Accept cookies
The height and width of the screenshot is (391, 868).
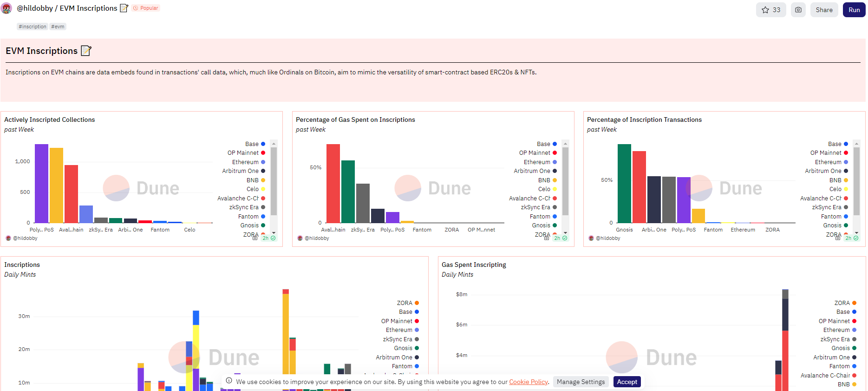coord(627,382)
